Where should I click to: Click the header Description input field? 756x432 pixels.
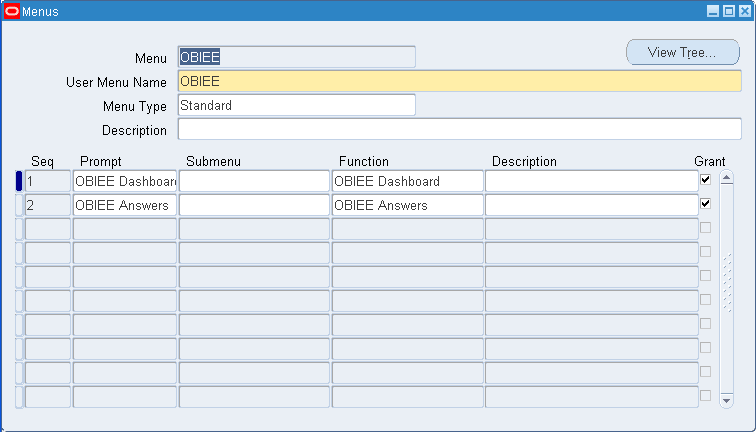point(459,129)
